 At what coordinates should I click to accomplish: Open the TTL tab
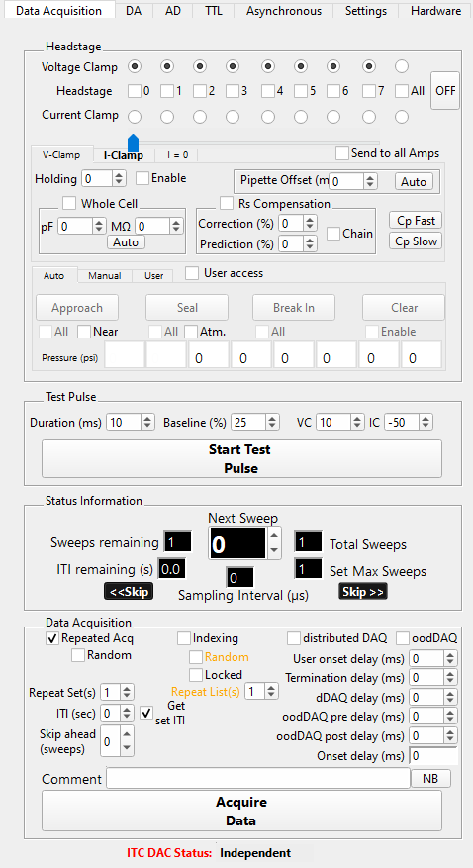click(x=214, y=11)
